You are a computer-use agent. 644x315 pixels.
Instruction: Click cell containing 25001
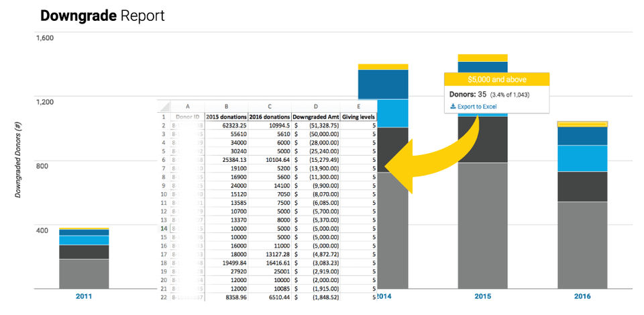click(270, 271)
